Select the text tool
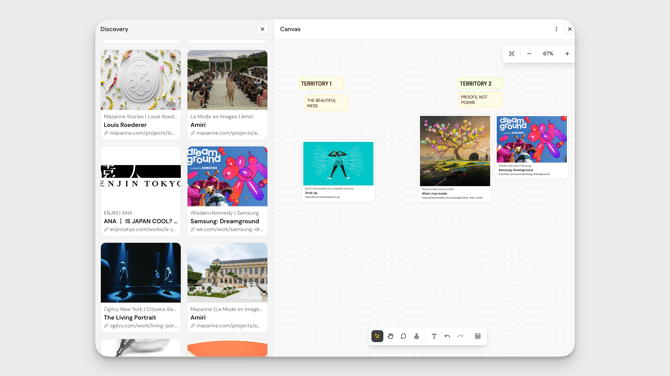 434,336
